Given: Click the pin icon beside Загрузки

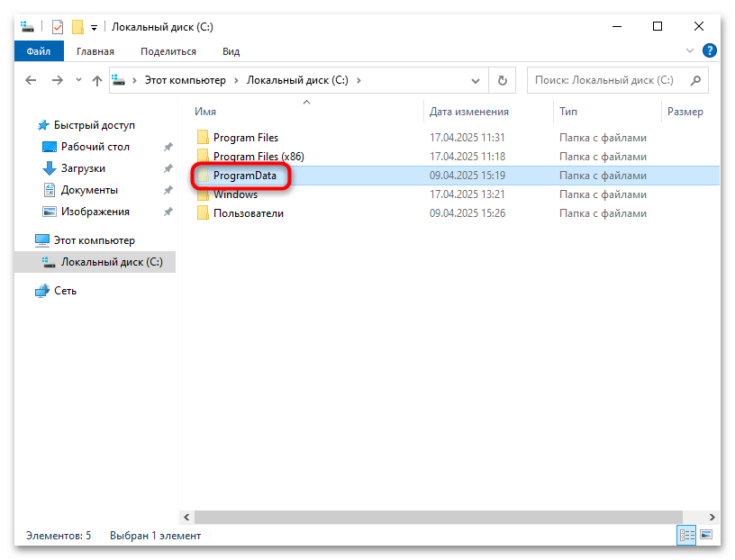Looking at the screenshot, I should (x=168, y=168).
